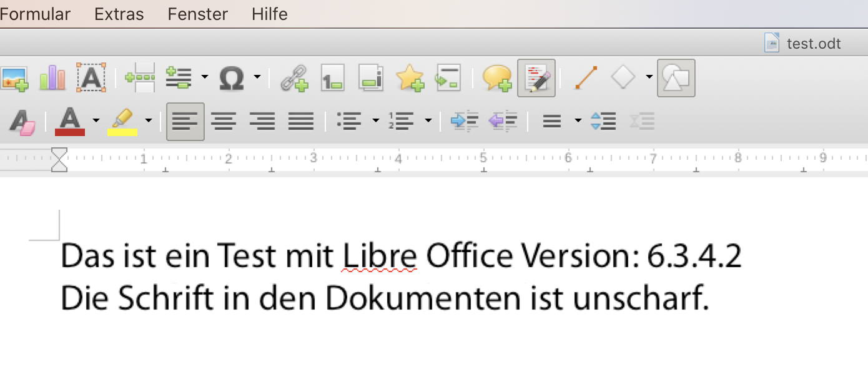Open the bullet list style dropdown

pyautogui.click(x=375, y=121)
